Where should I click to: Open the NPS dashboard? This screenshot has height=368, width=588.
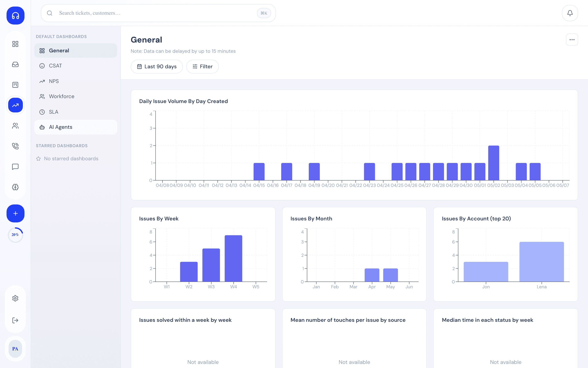[76, 81]
